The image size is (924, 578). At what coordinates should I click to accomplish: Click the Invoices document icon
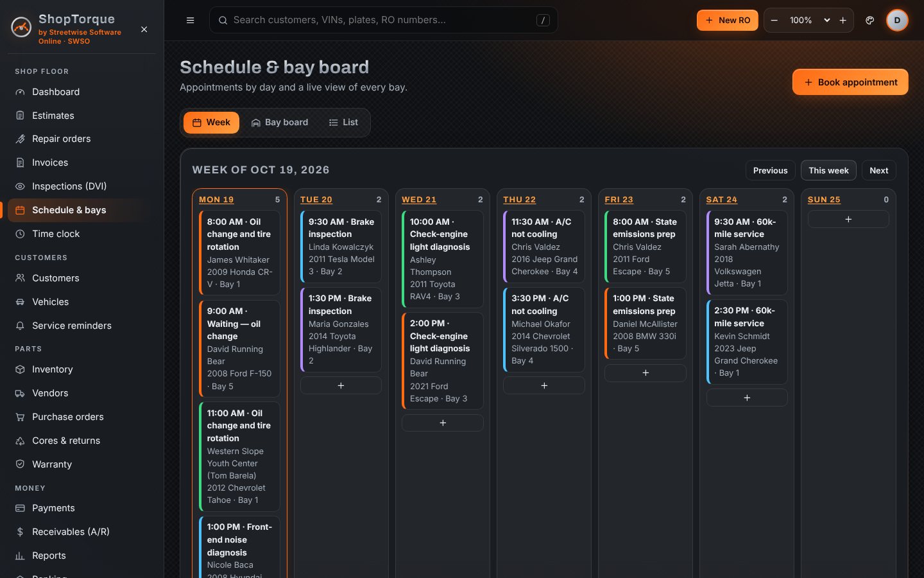pos(20,162)
